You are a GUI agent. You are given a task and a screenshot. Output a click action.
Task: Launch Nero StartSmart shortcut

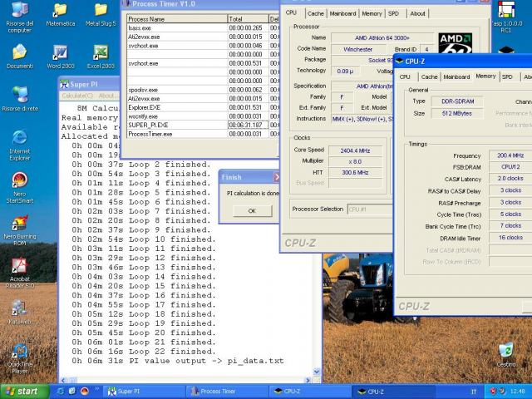tap(20, 188)
